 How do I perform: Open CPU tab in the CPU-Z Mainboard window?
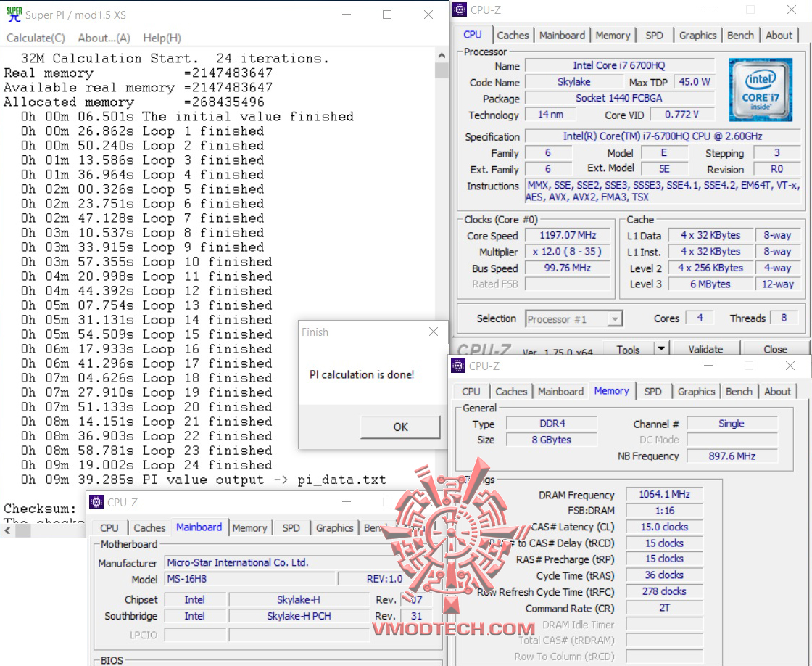pos(109,527)
